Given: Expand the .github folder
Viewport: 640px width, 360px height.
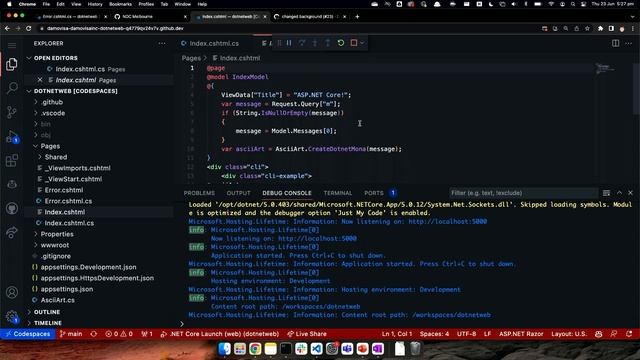Looking at the screenshot, I should point(51,102).
